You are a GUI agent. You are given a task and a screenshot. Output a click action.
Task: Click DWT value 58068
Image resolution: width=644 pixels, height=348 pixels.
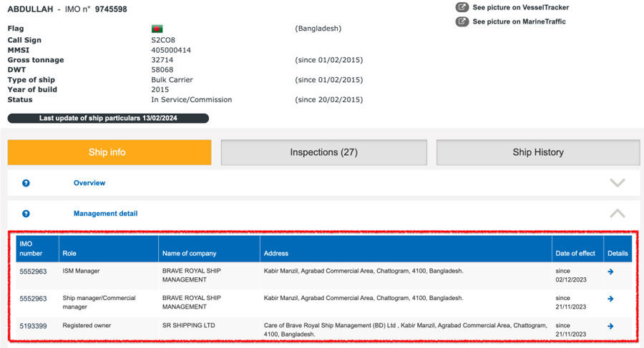click(x=162, y=70)
